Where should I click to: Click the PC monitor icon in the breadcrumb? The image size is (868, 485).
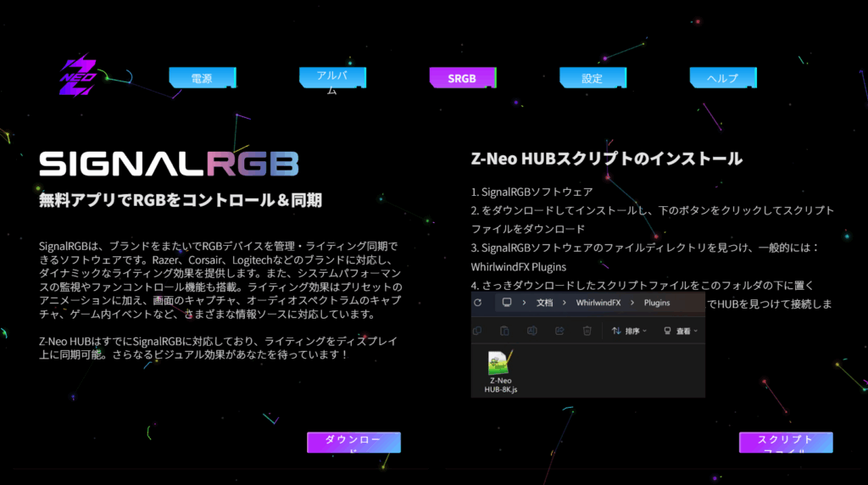click(x=507, y=303)
